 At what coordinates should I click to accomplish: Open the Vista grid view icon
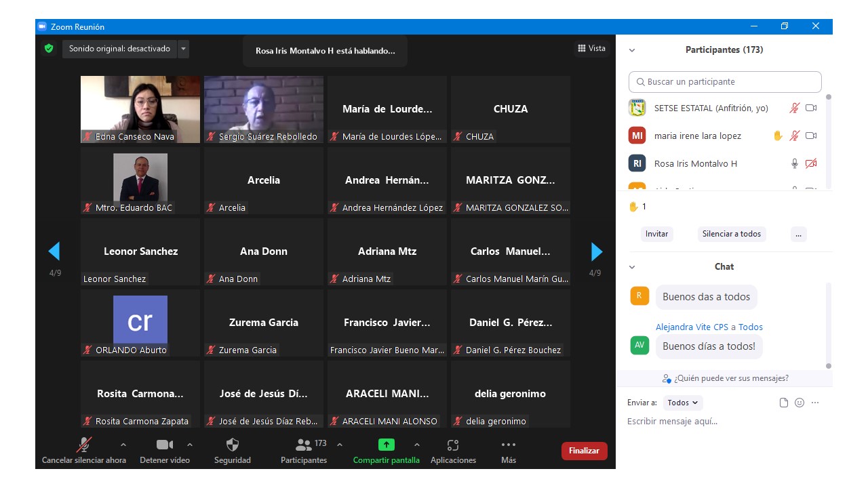pos(582,48)
